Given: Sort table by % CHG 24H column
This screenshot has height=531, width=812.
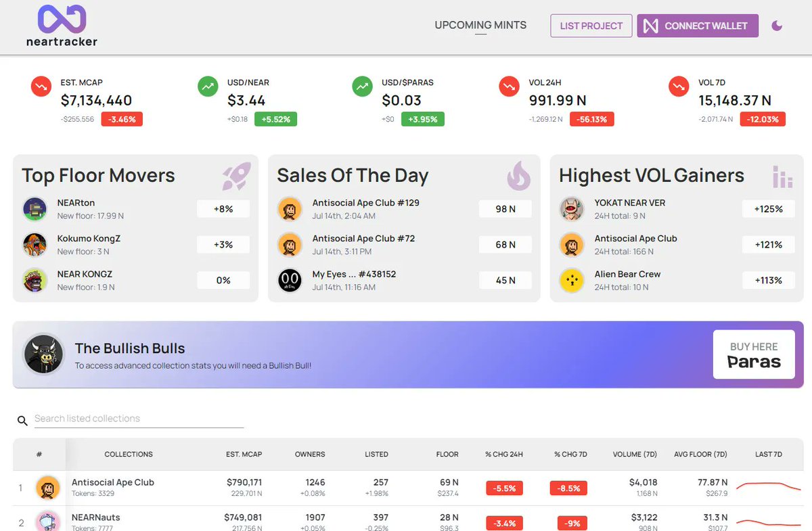Looking at the screenshot, I should coord(504,455).
